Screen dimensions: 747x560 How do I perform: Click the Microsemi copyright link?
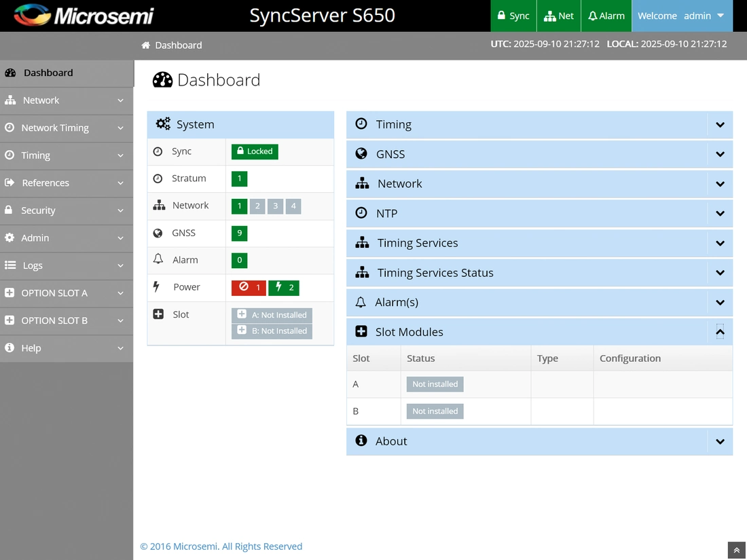click(221, 546)
